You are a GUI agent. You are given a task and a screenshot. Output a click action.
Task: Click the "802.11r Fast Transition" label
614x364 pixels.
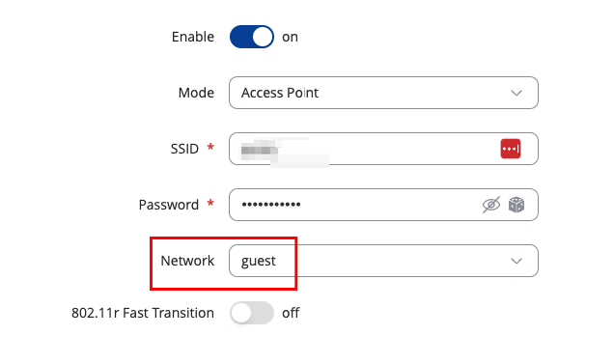[x=143, y=313]
